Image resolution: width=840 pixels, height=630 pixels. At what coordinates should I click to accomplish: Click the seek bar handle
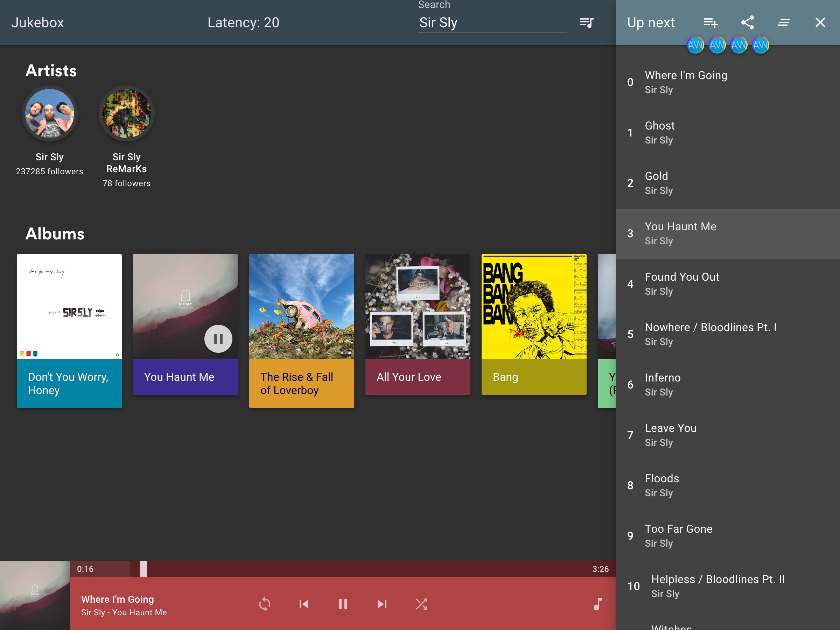143,568
